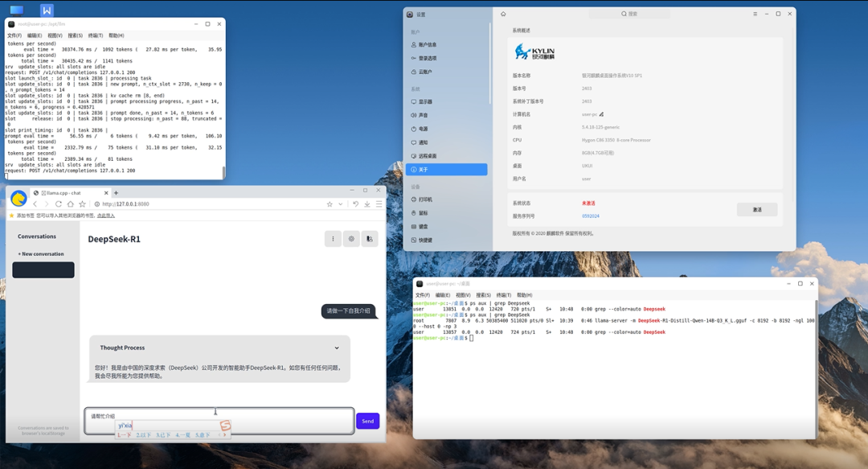Select 关于 in Settings sidebar
This screenshot has height=469, width=868.
(x=446, y=170)
